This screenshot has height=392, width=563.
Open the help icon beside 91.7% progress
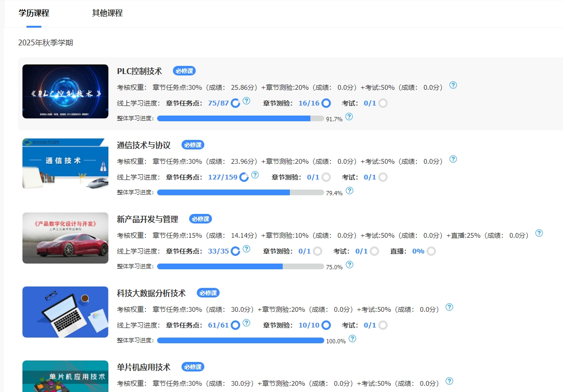[349, 117]
